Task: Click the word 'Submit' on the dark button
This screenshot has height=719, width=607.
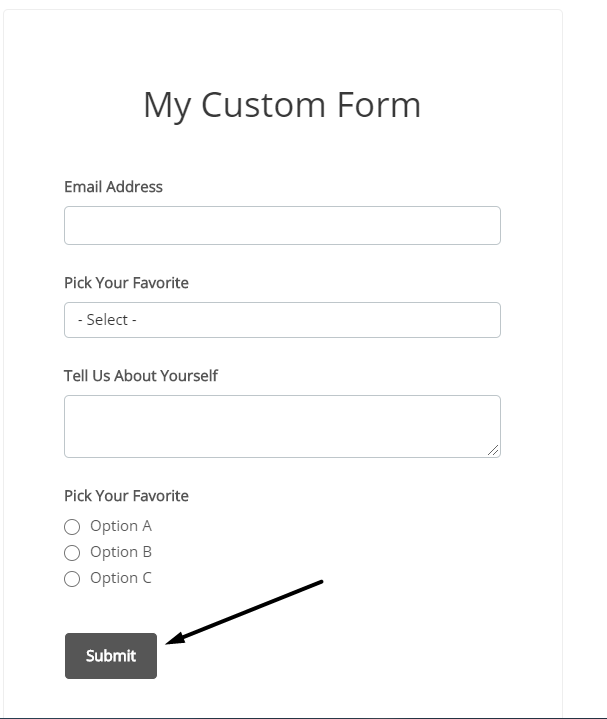Action: point(111,656)
